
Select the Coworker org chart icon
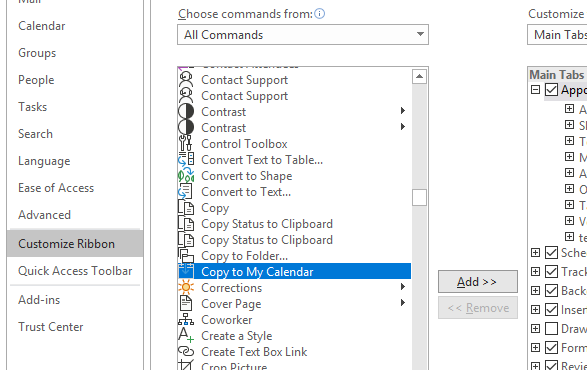tap(186, 320)
